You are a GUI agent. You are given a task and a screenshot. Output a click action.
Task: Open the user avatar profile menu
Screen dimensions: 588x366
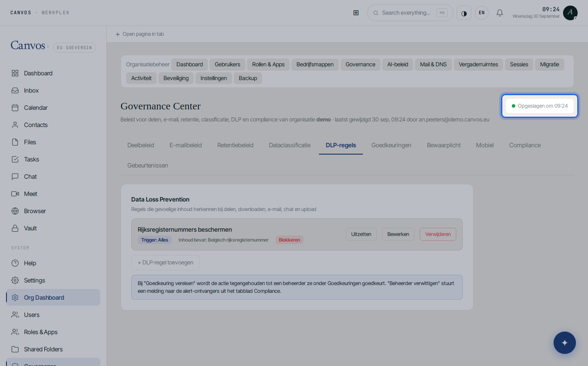[570, 13]
